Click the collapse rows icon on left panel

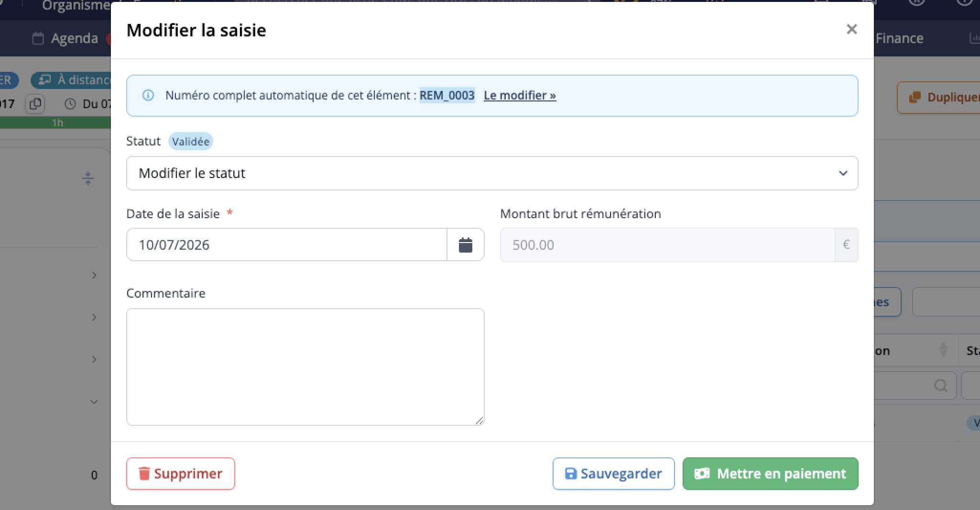click(88, 178)
